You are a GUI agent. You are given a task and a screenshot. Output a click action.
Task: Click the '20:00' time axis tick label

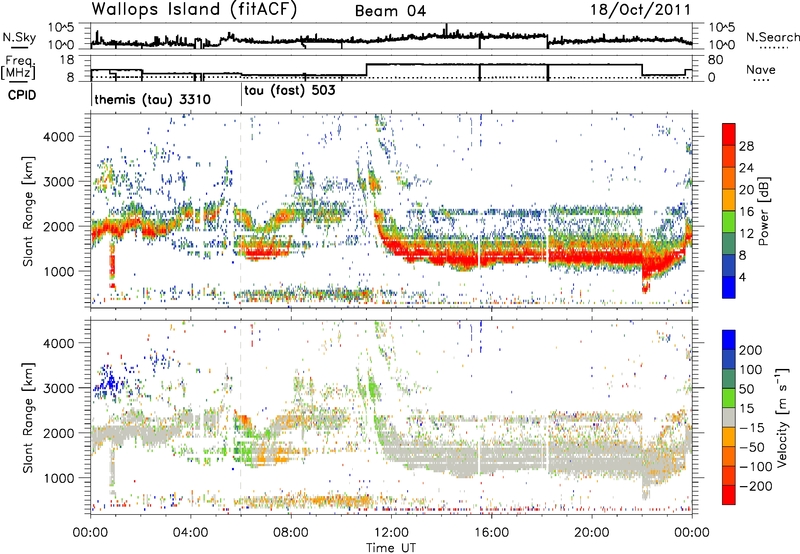(x=591, y=533)
